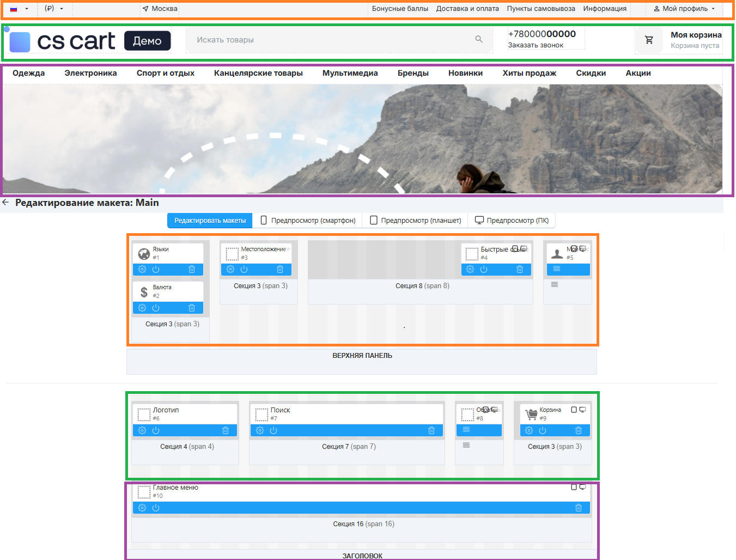The height and width of the screenshot is (560, 736).
Task: Expand the language flag dropdown
Action: click(19, 9)
